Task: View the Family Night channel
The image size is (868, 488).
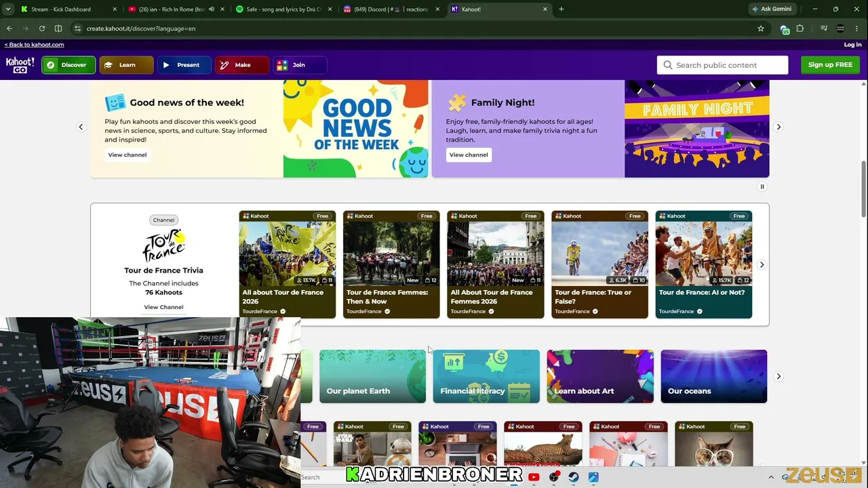Action: tap(469, 155)
